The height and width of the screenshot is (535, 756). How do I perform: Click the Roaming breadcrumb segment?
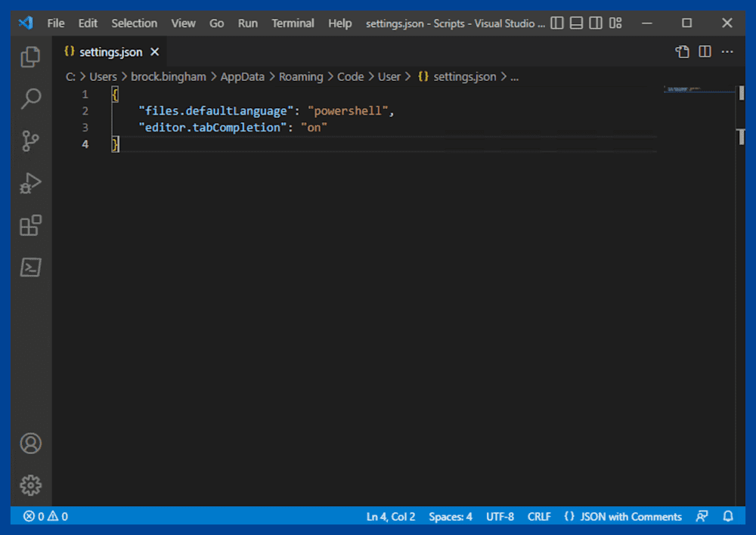(301, 76)
